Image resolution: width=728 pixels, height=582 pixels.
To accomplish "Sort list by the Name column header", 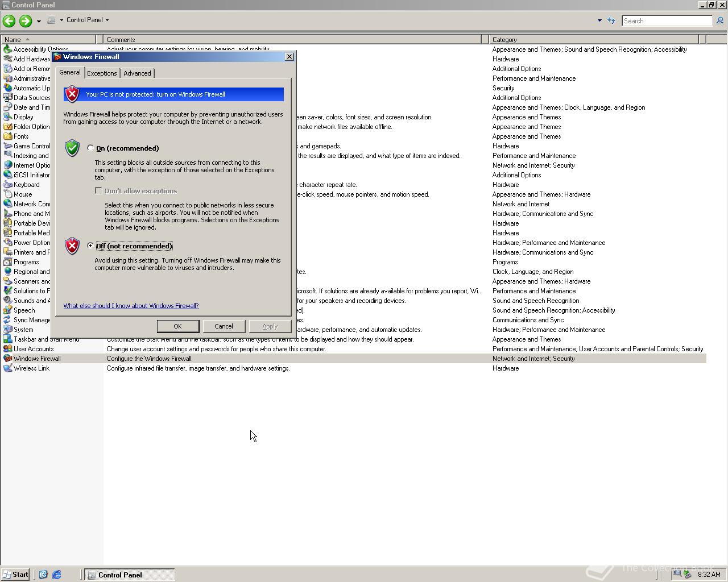I will pyautogui.click(x=49, y=40).
